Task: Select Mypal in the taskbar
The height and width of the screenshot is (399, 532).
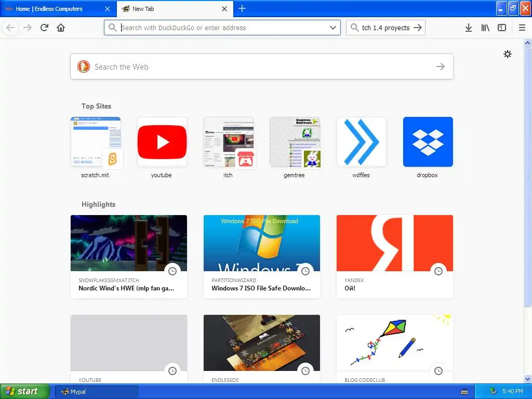Action: click(96, 392)
